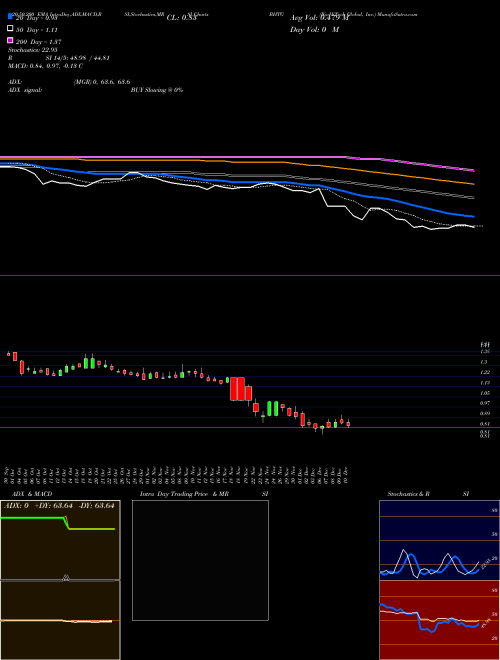Click the 0.97 price axis label
This screenshot has width=500, height=660.
click(484, 403)
